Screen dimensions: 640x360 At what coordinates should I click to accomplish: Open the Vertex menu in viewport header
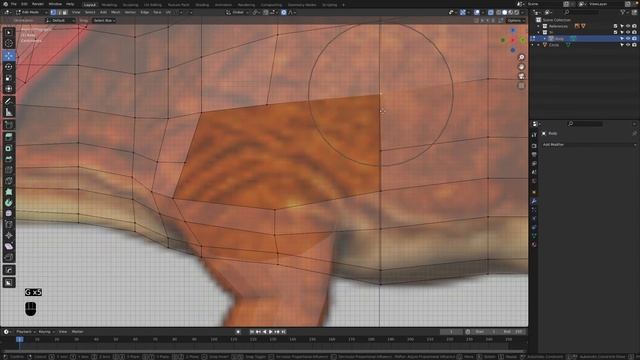[x=130, y=12]
